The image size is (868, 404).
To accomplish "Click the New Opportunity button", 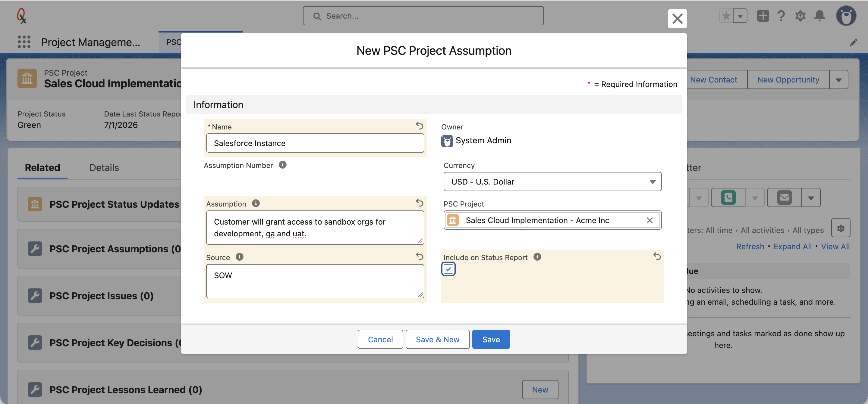I will (788, 80).
